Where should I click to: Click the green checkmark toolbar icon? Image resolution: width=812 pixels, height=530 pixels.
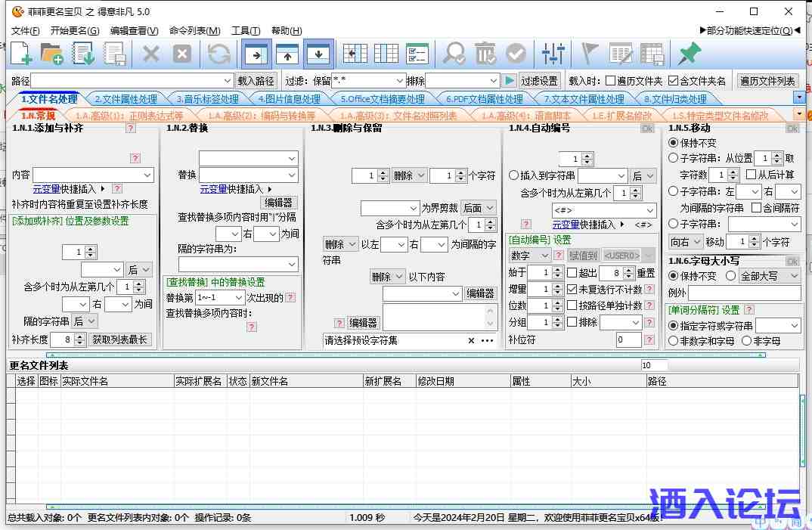pyautogui.click(x=516, y=54)
